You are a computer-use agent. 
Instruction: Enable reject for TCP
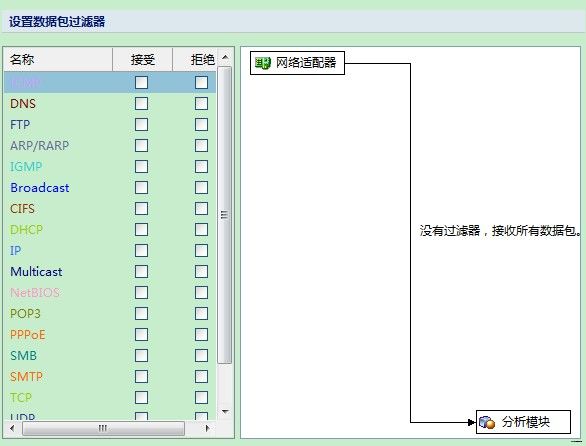tap(201, 397)
